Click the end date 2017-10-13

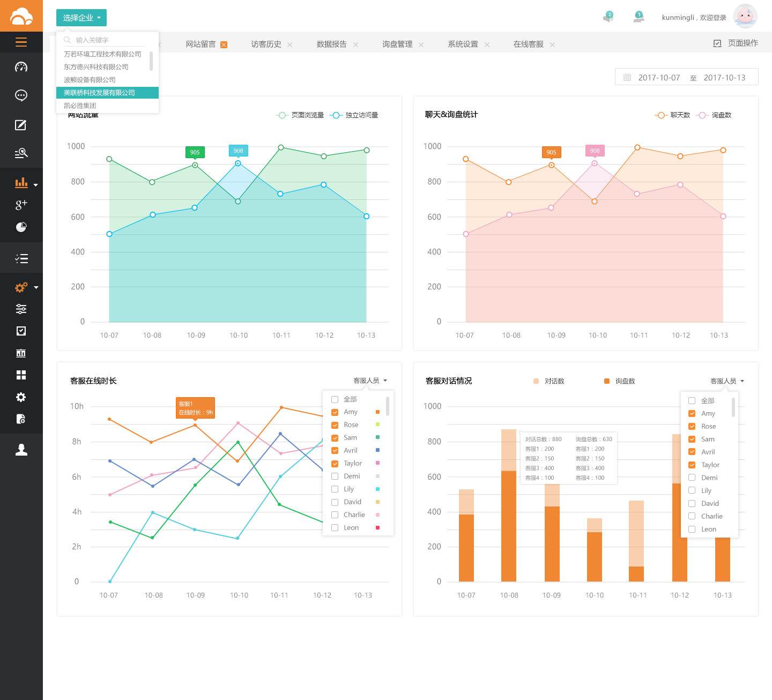(724, 78)
